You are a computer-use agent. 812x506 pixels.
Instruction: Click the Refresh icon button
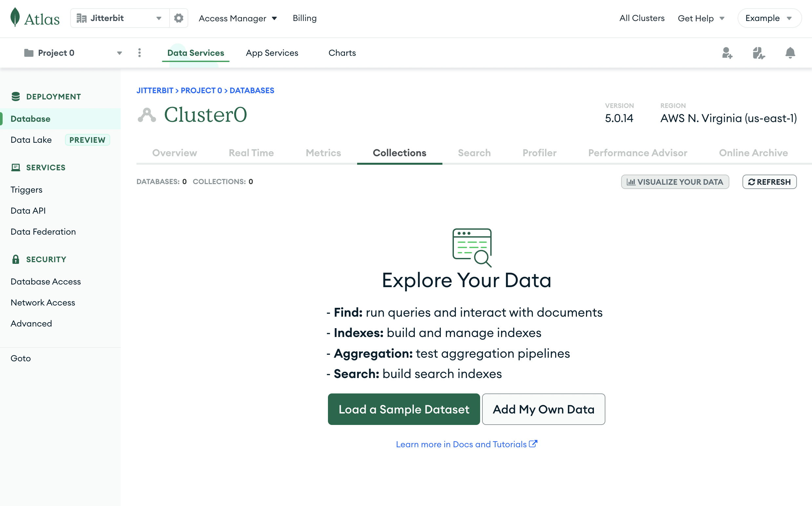click(751, 181)
